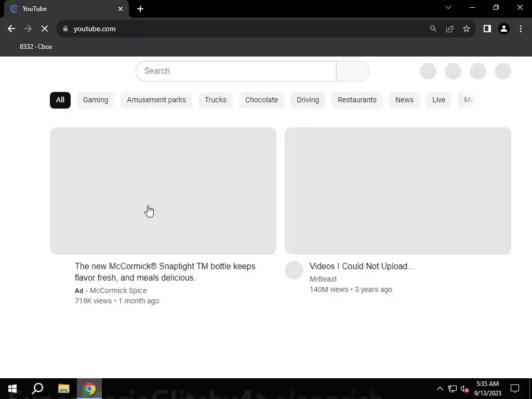Image resolution: width=532 pixels, height=399 pixels.
Task: Click the MrBeast channel avatar placeholder
Action: pos(294,270)
